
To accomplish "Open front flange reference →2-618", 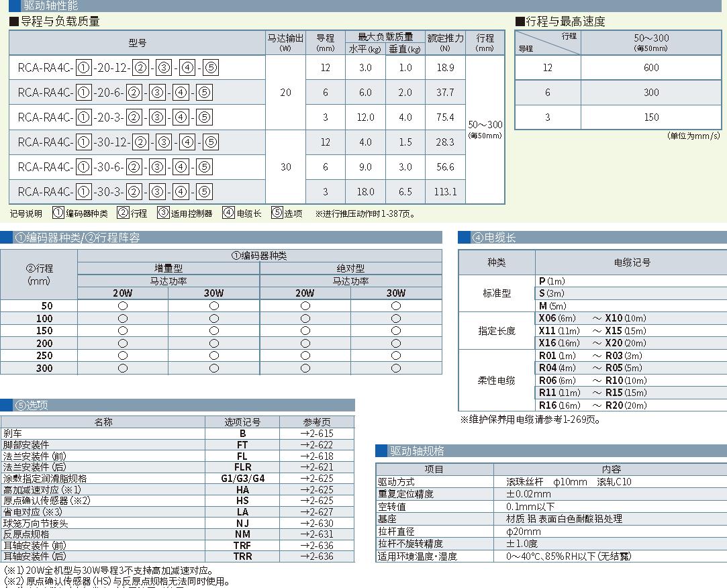I will pyautogui.click(x=317, y=456).
